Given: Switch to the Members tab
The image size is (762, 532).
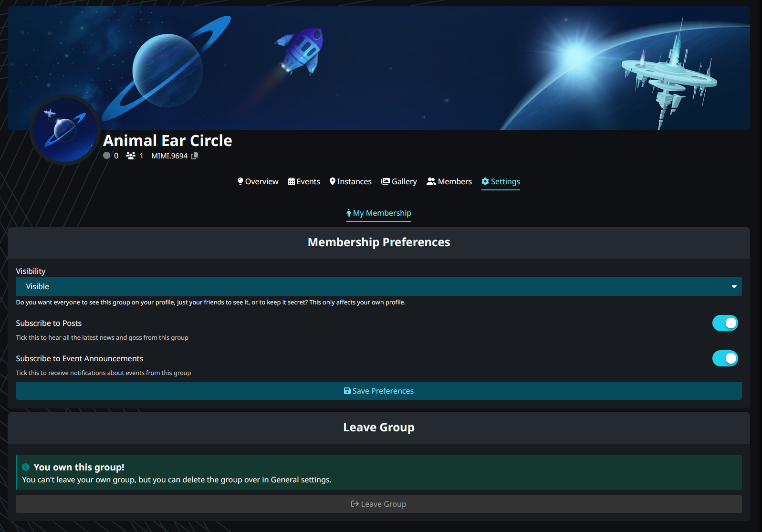Looking at the screenshot, I should [x=449, y=181].
